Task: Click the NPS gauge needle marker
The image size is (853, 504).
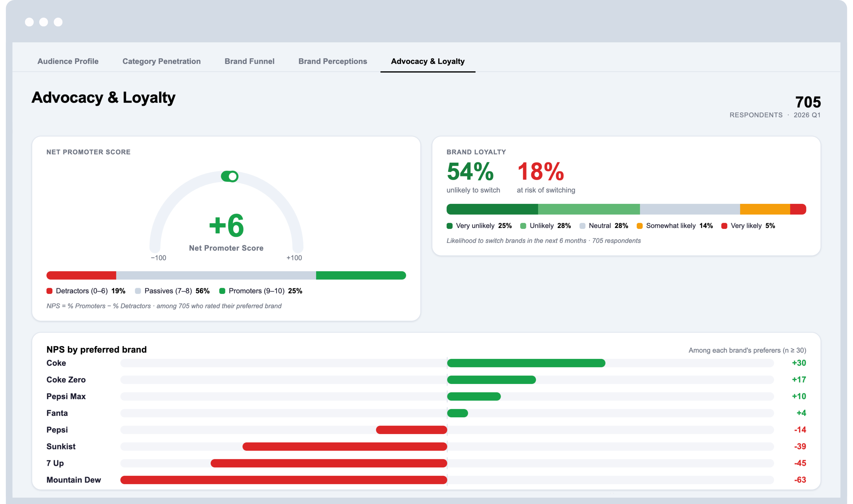Action: 230,176
